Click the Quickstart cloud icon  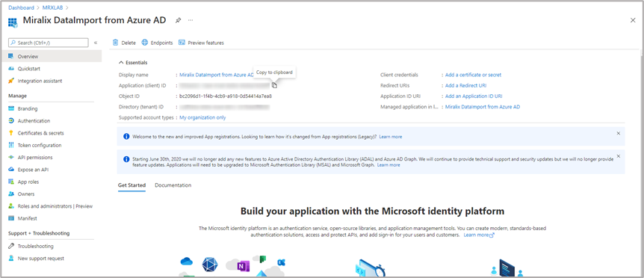[x=11, y=69]
